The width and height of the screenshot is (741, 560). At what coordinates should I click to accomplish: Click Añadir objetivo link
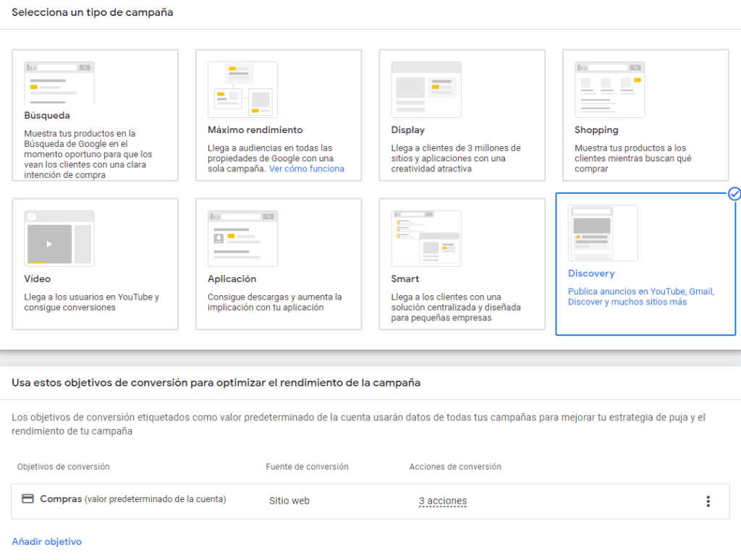click(47, 542)
